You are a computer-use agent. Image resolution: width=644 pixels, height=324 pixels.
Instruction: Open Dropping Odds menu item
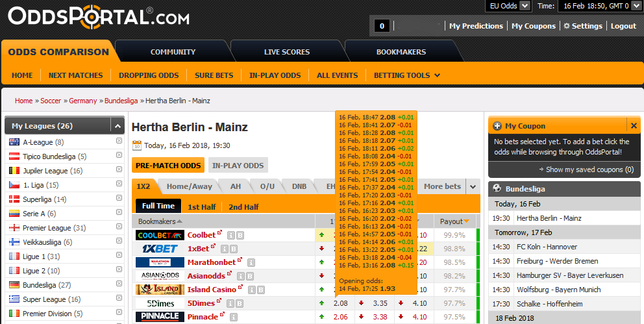tap(149, 75)
